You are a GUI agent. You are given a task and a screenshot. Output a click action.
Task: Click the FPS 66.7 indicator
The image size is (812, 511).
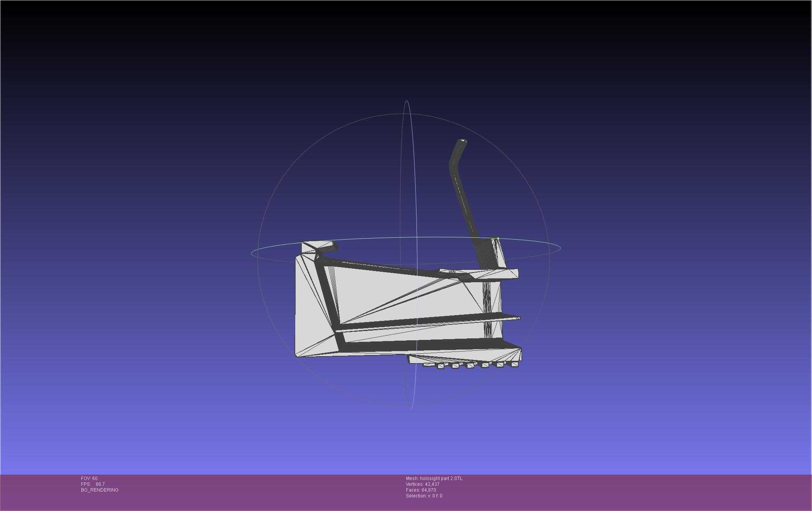[x=93, y=484]
